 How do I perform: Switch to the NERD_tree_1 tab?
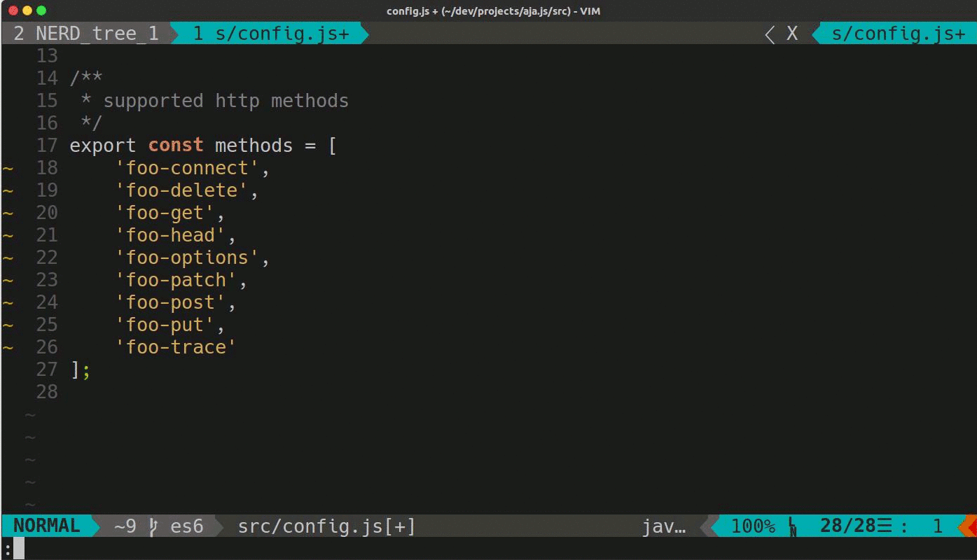pos(86,34)
